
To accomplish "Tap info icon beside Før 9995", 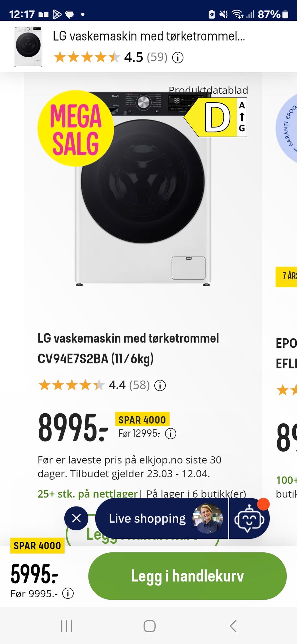I will tap(68, 594).
